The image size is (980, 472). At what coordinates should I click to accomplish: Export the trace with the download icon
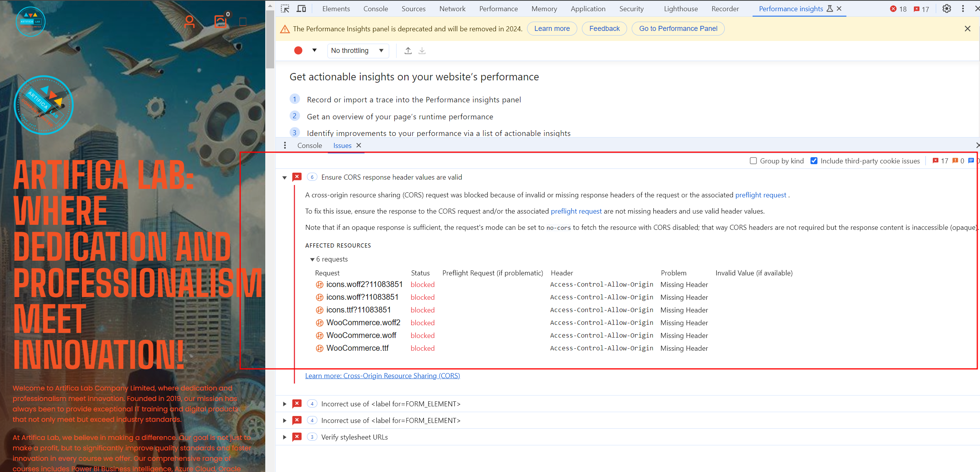[422, 51]
